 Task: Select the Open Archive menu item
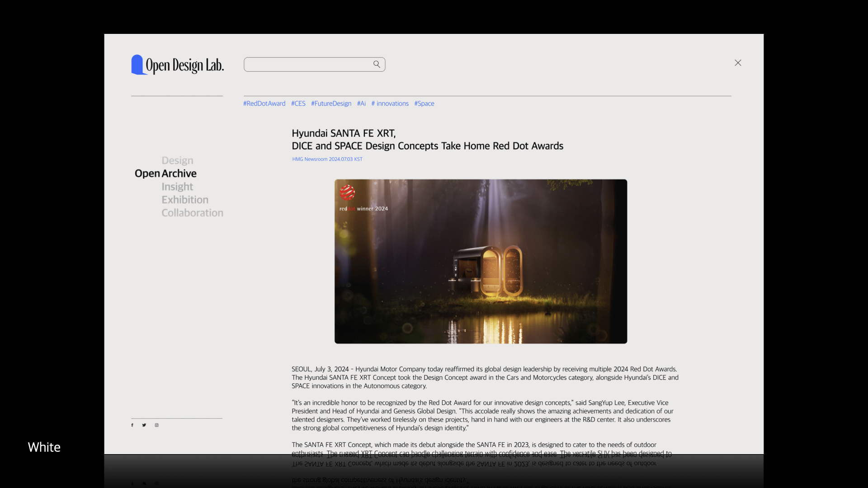coord(165,174)
